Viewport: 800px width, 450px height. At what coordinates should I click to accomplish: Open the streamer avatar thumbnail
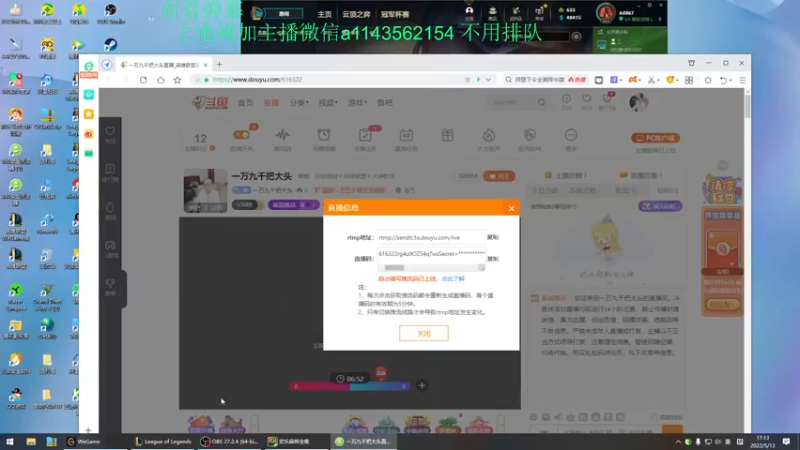click(206, 190)
